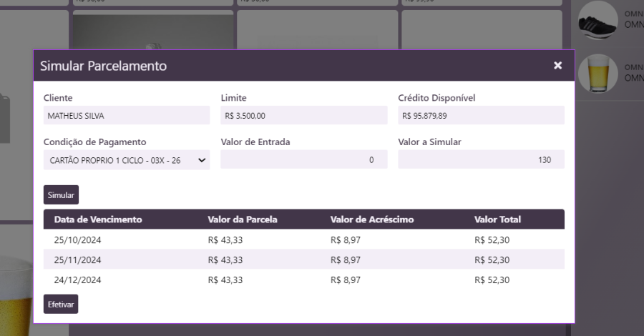644x336 pixels.
Task: Close the Simular Parcelamento dialog
Action: coord(557,66)
